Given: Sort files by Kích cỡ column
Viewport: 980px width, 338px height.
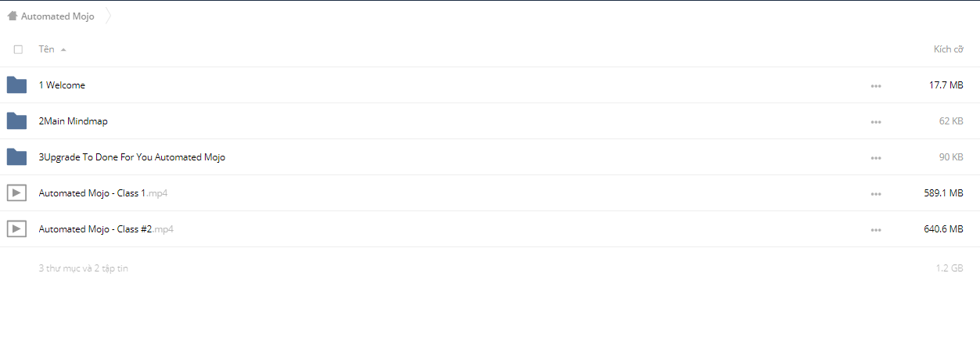Looking at the screenshot, I should click(x=948, y=49).
